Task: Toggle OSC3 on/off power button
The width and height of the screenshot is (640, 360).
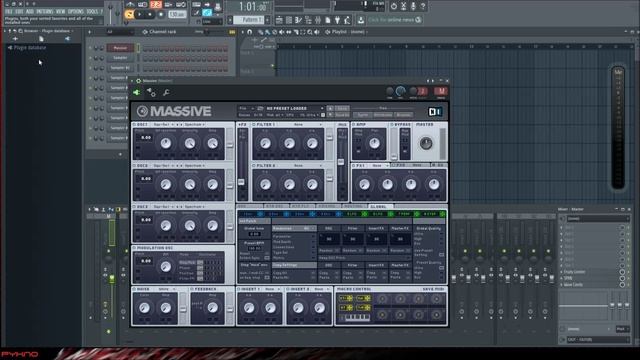Action: [134, 207]
